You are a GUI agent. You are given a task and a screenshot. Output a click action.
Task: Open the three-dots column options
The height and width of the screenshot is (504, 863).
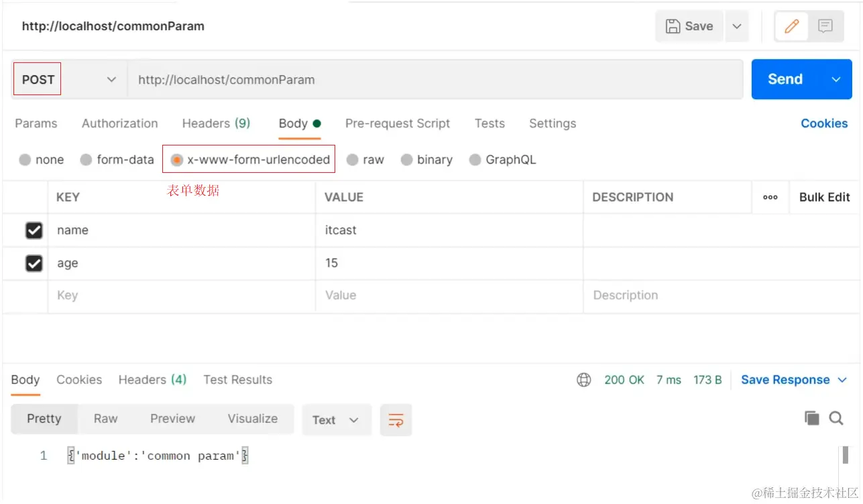(770, 197)
